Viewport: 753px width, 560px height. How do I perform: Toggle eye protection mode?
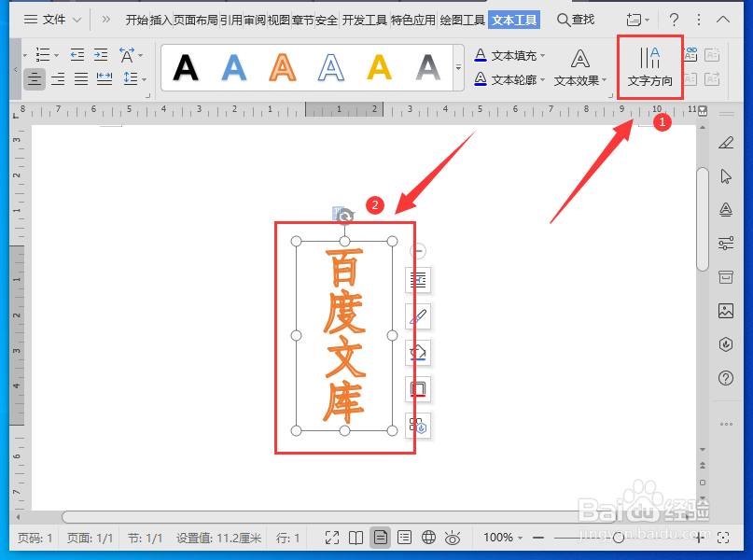pyautogui.click(x=453, y=538)
